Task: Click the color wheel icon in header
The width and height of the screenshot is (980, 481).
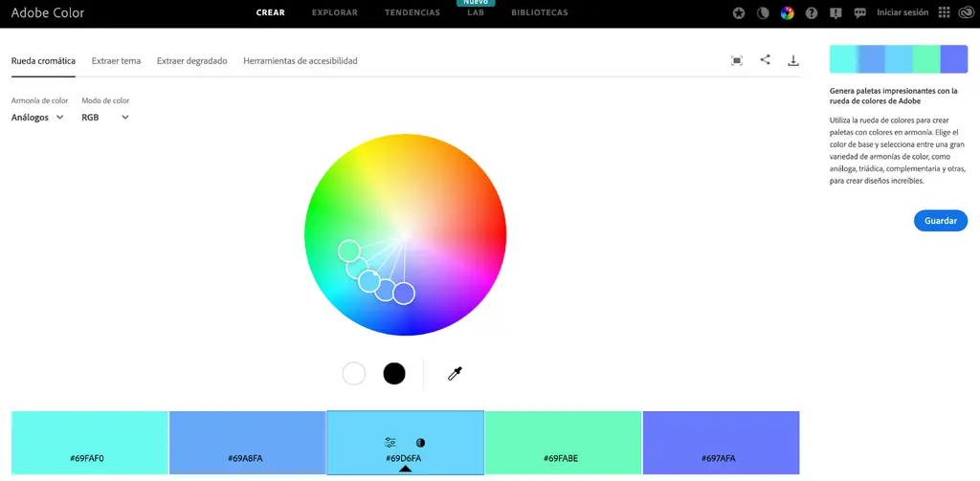Action: (787, 13)
